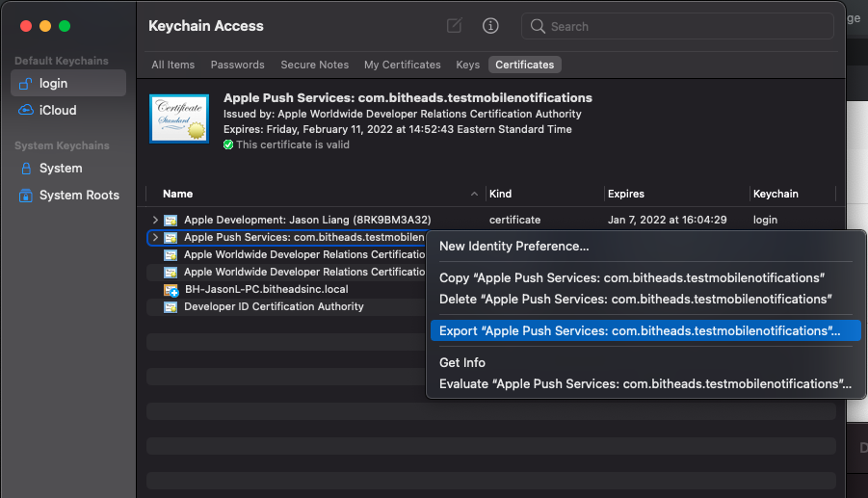Image resolution: width=868 pixels, height=498 pixels.
Task: Click into the Search field
Action: point(677,26)
